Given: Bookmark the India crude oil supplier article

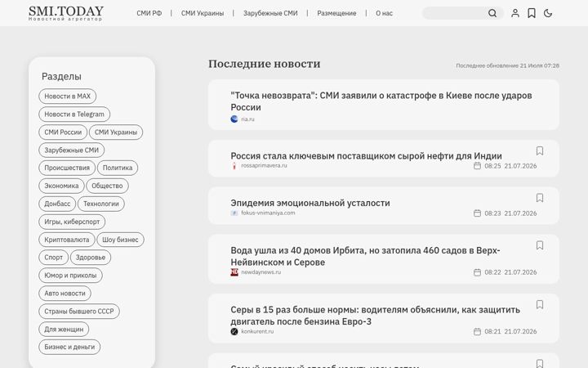Looking at the screenshot, I should point(540,150).
